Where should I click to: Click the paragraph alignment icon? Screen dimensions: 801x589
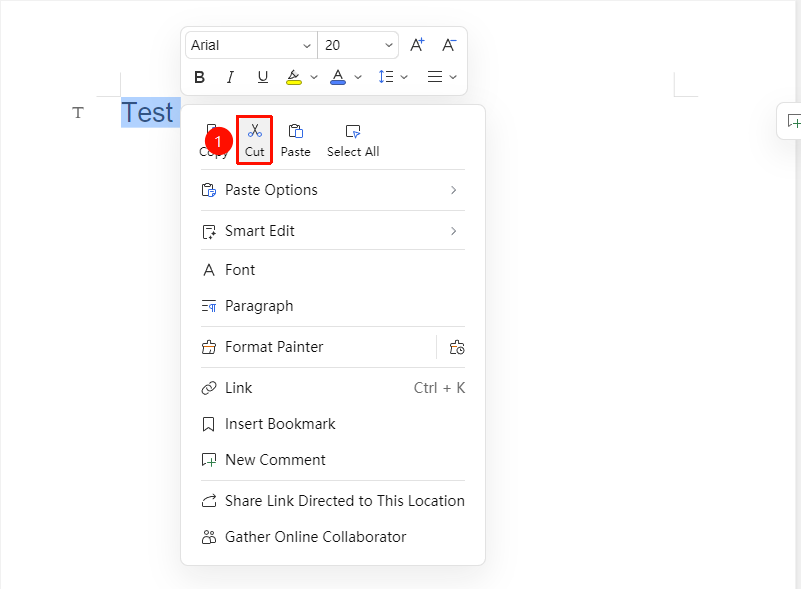(x=435, y=77)
